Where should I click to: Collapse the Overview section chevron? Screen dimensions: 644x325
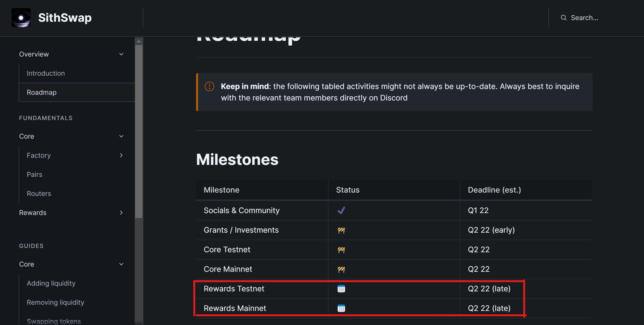pyautogui.click(x=121, y=54)
